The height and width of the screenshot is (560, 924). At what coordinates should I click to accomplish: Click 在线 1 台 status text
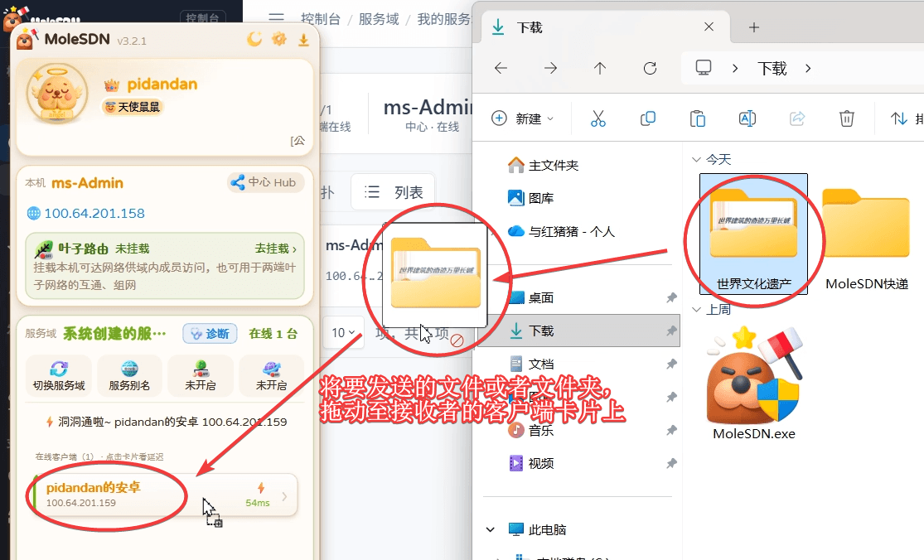pyautogui.click(x=273, y=334)
